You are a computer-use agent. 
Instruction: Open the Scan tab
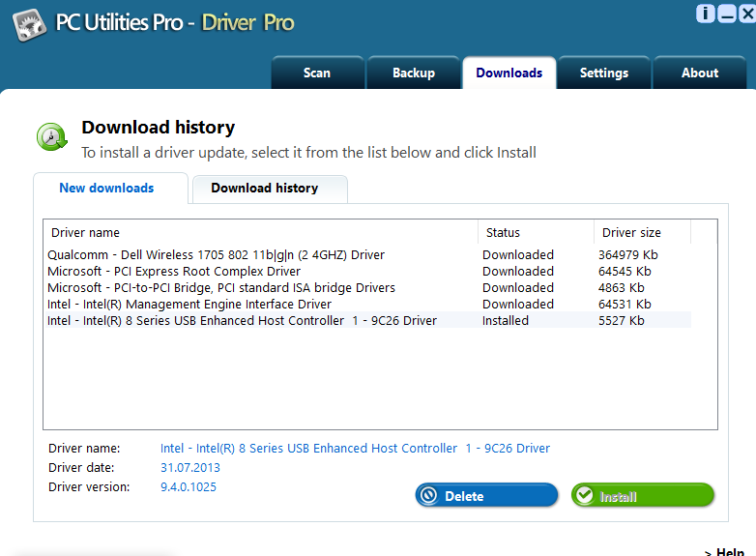(317, 73)
